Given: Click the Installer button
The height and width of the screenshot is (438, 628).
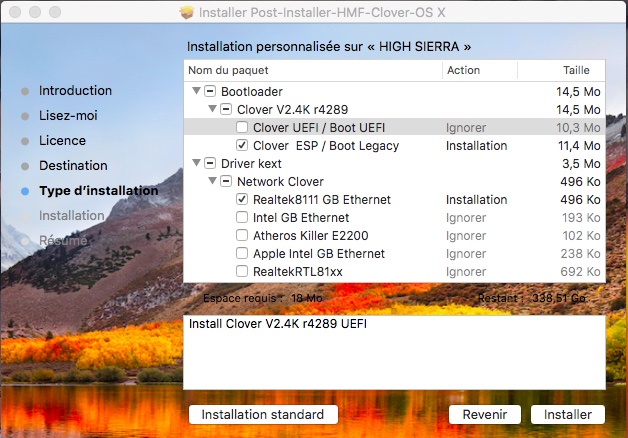Looking at the screenshot, I should point(568,414).
